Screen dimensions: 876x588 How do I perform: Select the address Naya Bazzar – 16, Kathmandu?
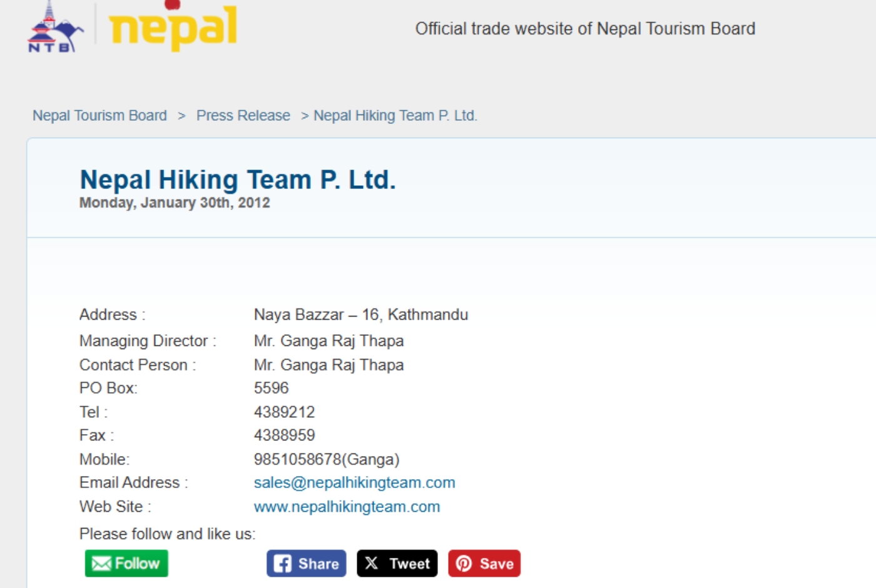(361, 315)
